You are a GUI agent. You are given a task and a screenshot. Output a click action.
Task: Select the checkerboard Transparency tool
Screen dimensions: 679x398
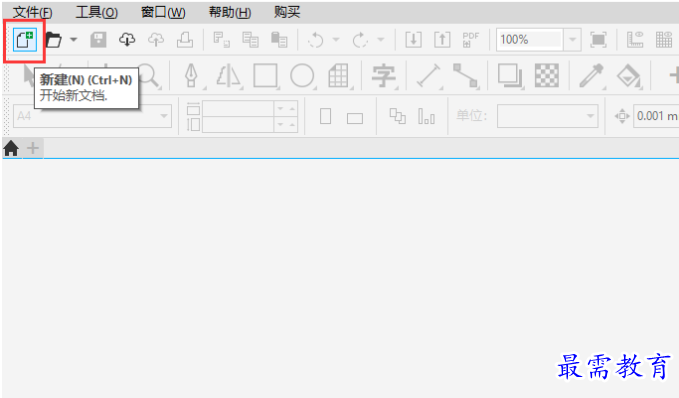[547, 76]
